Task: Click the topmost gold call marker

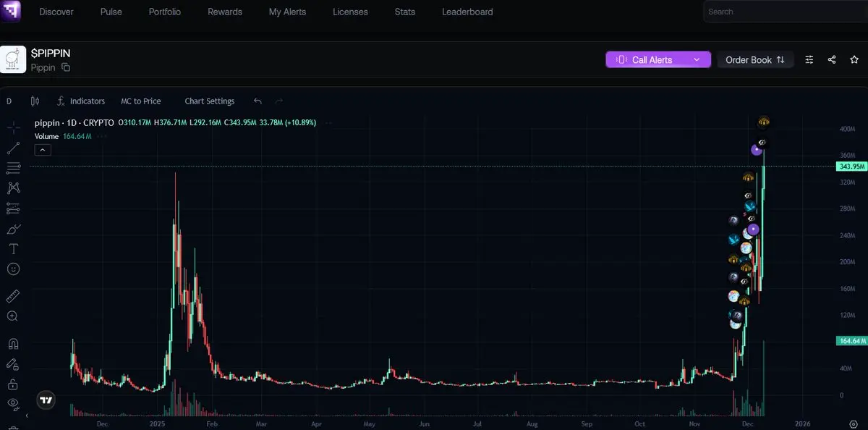Action: (x=763, y=122)
